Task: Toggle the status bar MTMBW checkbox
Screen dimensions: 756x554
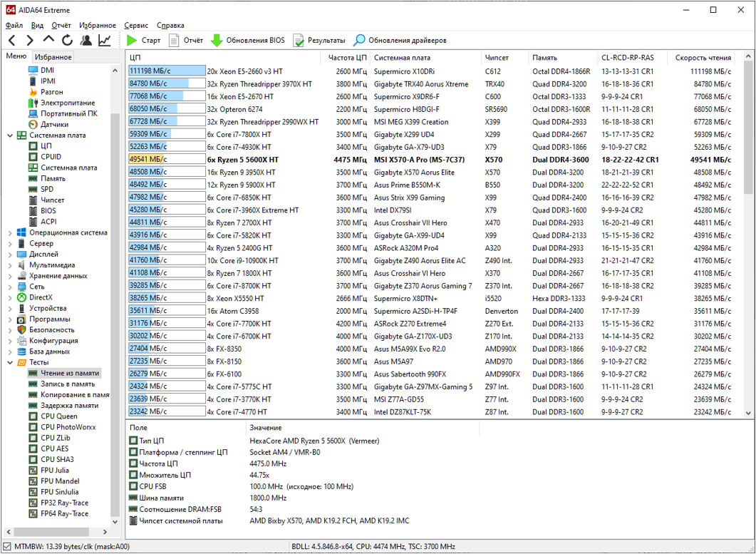Action: pyautogui.click(x=7, y=547)
